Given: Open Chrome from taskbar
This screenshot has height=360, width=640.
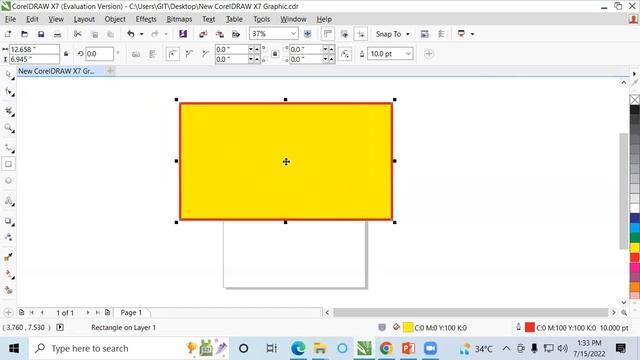Looking at the screenshot, I should click(386, 349).
